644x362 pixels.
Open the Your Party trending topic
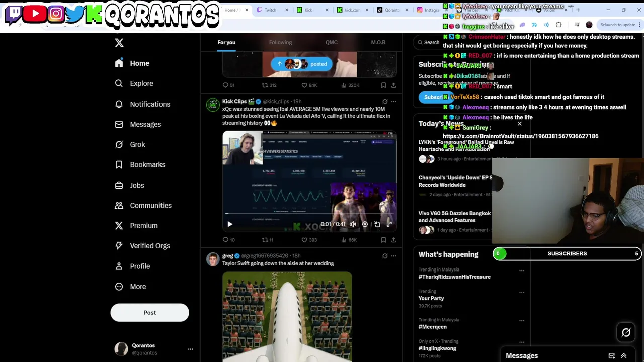coord(431,298)
